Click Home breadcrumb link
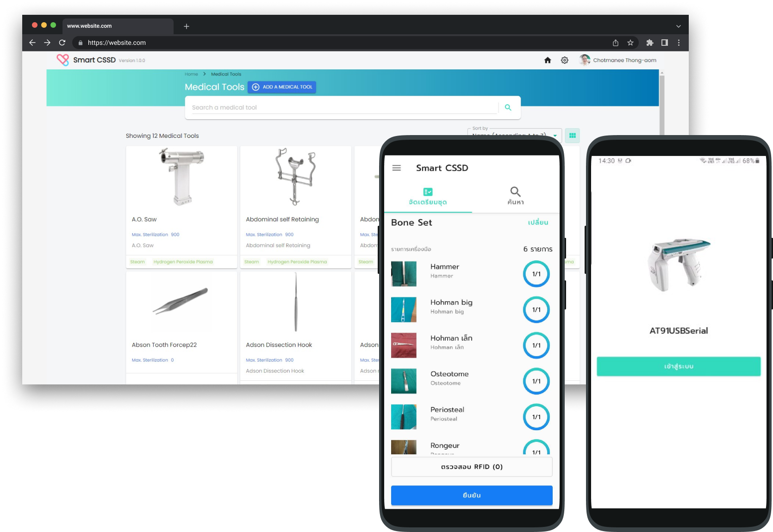The height and width of the screenshot is (532, 773). point(191,74)
